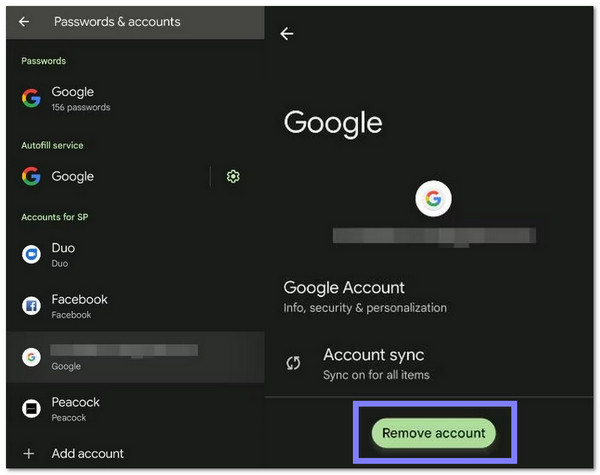Screen dimensions: 600x475
Task: Go back from Passwords & accounts screen
Action: [x=25, y=21]
